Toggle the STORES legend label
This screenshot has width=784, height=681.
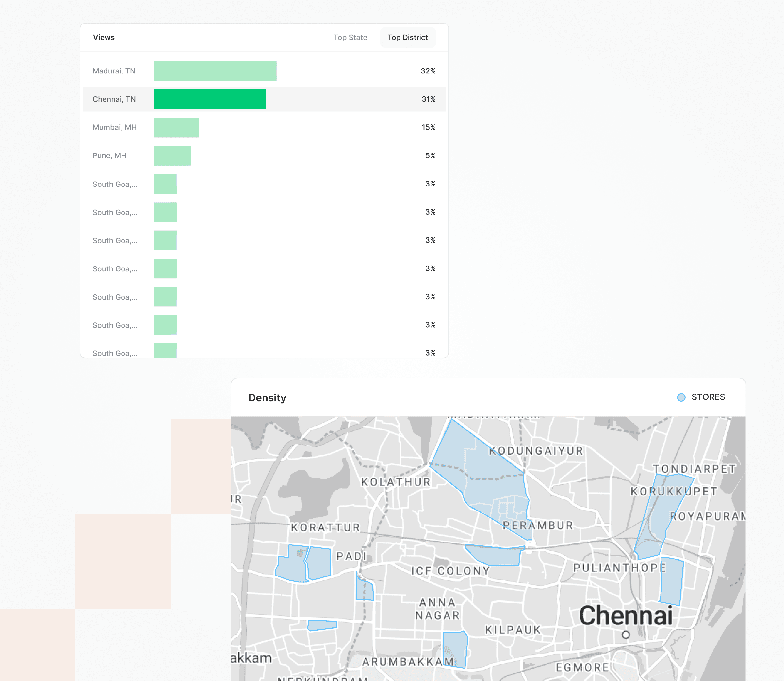click(708, 397)
